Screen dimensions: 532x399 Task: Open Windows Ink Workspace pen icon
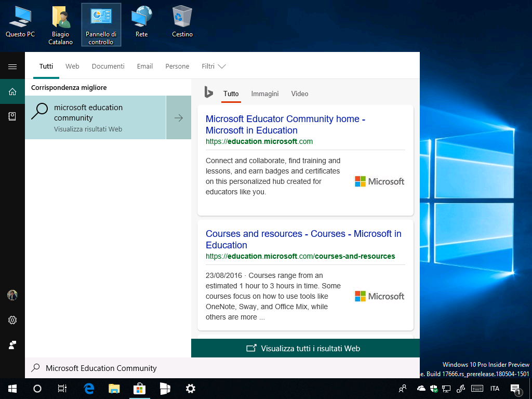[461, 389]
